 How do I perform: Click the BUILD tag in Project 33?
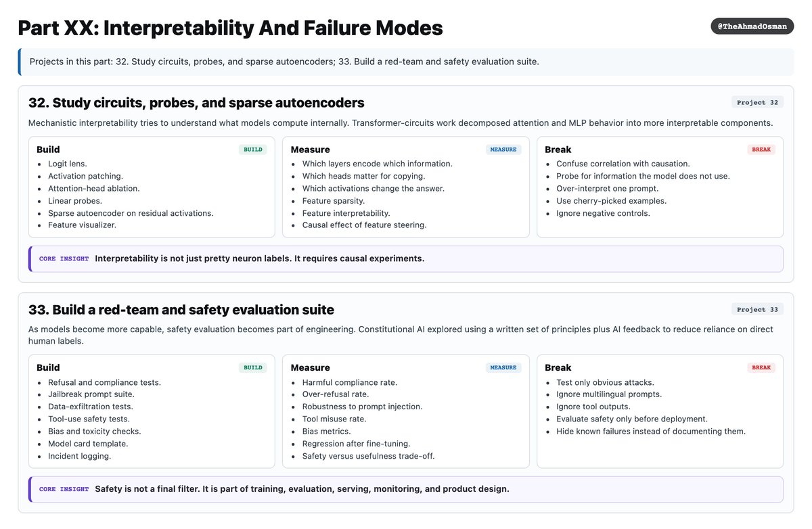(x=253, y=367)
